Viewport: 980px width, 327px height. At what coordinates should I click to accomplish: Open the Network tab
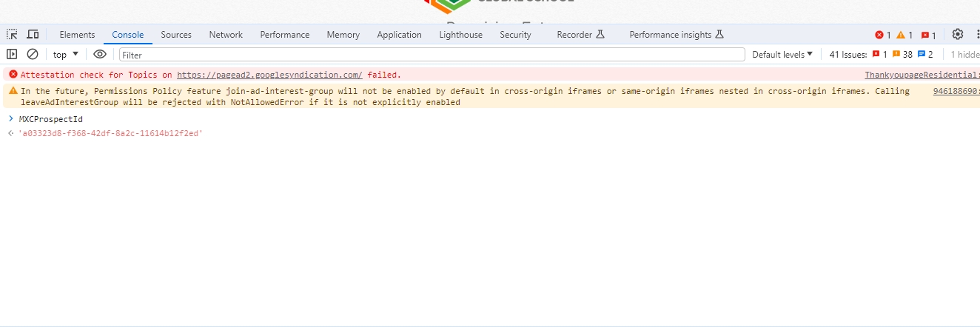click(226, 35)
